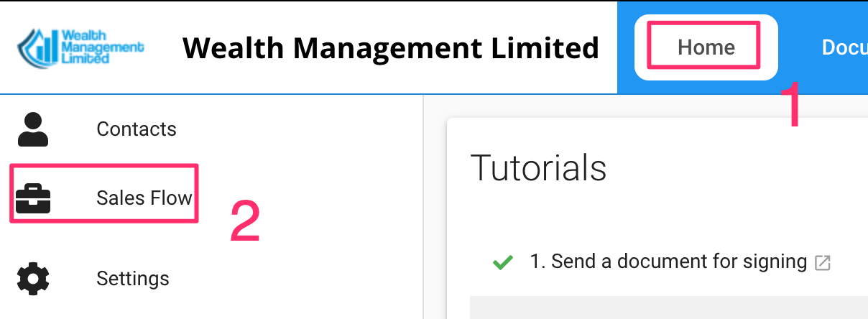Click the red annotation number 2
The width and height of the screenshot is (868, 319).
pos(244,222)
